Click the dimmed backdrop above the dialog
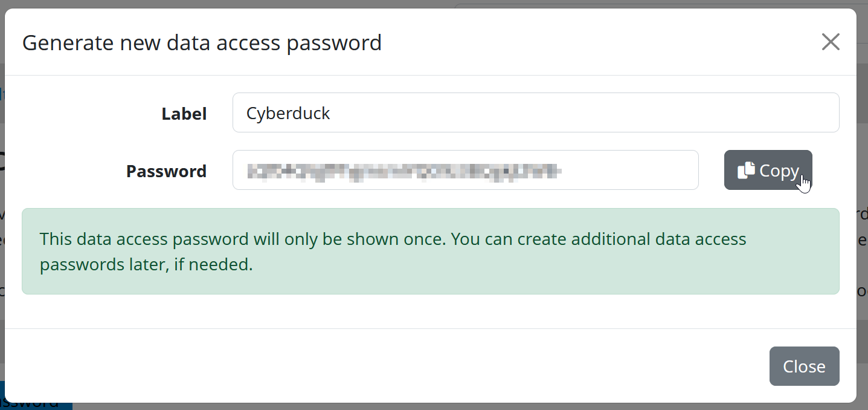The height and width of the screenshot is (410, 868). [242, 4]
